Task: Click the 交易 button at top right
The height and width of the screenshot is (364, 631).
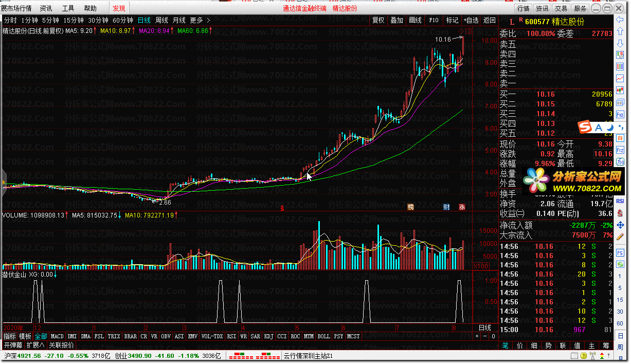Action: [x=561, y=8]
